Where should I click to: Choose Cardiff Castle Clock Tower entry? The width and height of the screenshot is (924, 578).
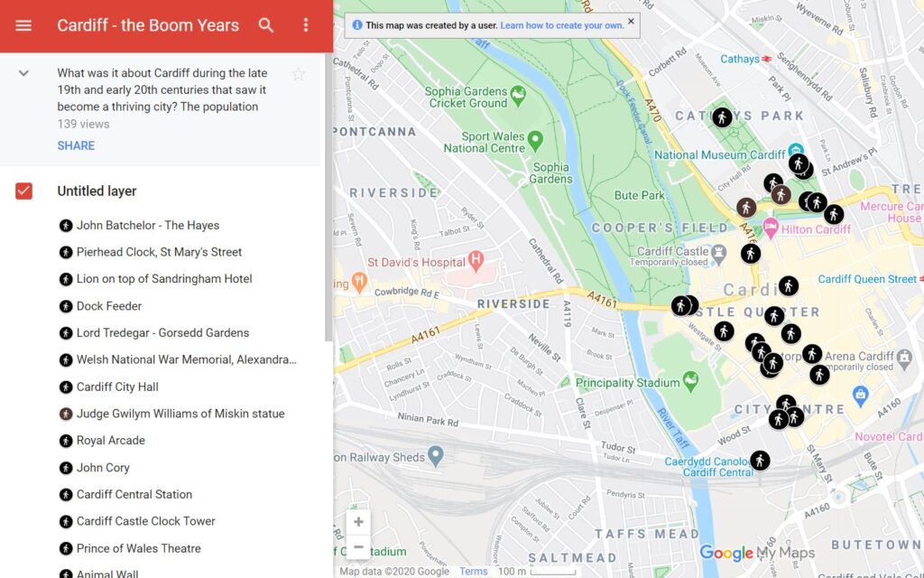coord(145,521)
